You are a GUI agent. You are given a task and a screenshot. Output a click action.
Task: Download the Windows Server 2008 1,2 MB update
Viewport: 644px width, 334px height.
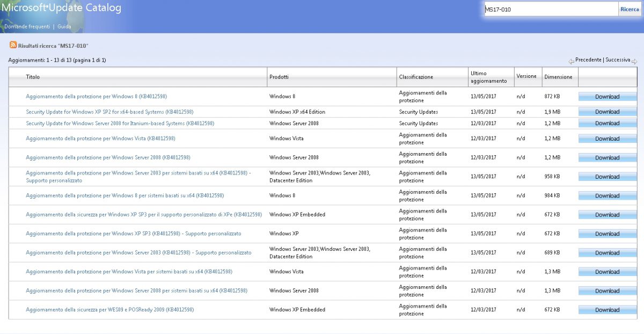pos(608,157)
